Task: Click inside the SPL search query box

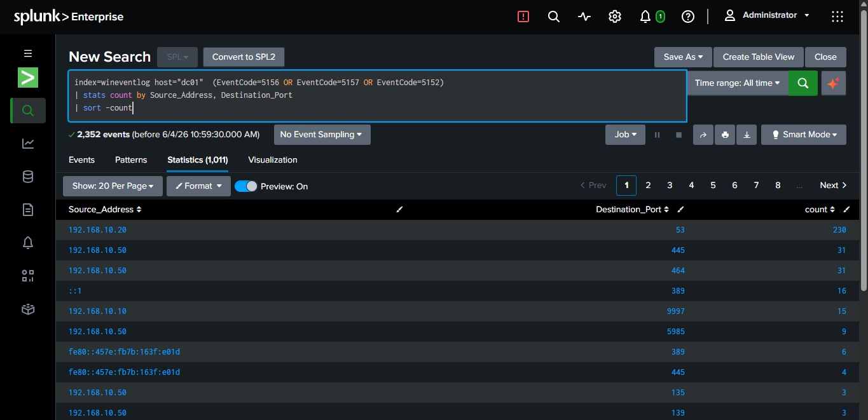Action: coord(378,96)
